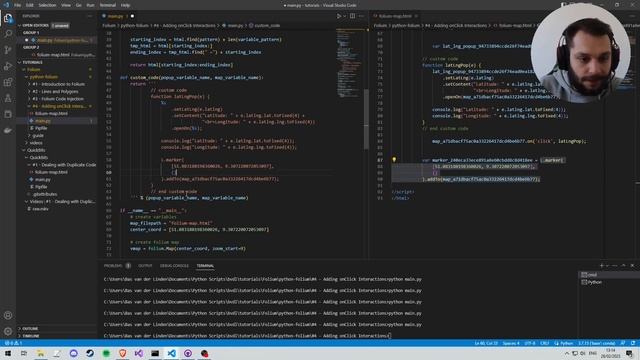Open the Testing flask view
Viewport: 640px width, 360px height.
[8, 98]
